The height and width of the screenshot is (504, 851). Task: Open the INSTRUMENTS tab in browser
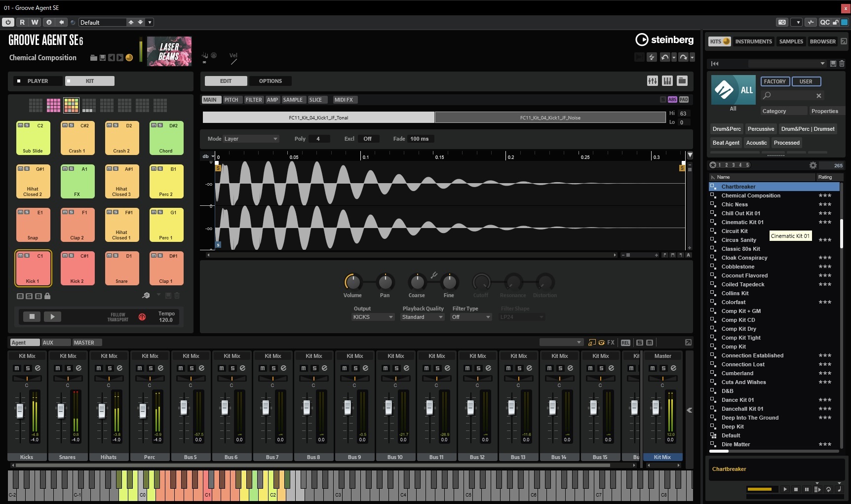click(x=753, y=41)
